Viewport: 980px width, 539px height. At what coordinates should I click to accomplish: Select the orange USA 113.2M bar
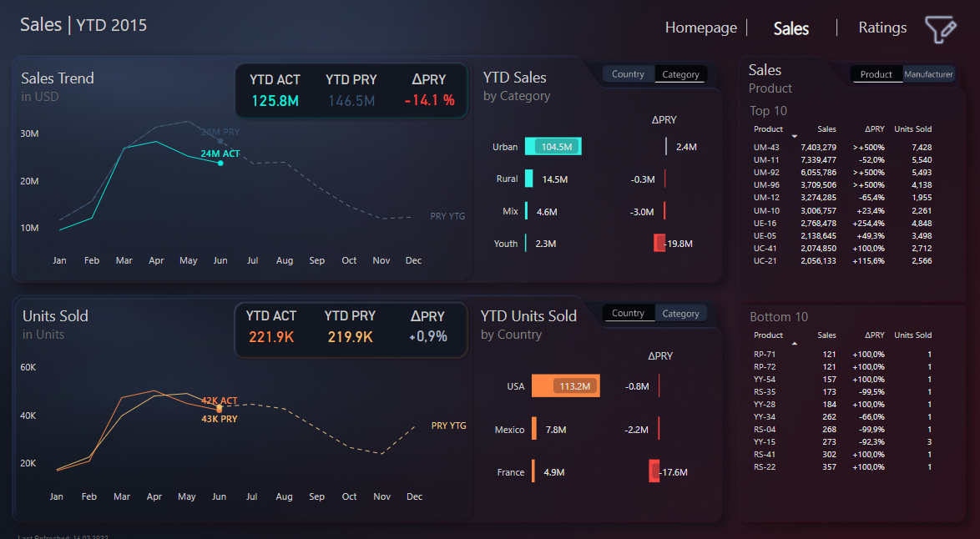point(565,386)
